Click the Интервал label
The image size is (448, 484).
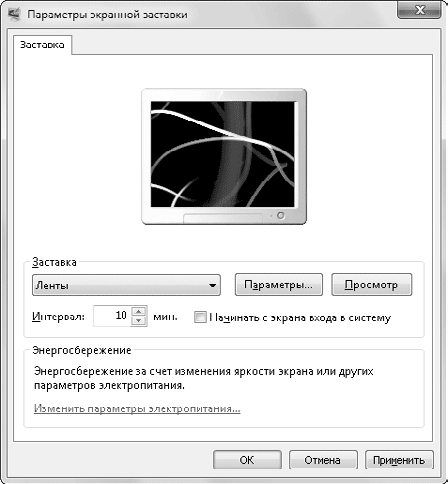[58, 316]
